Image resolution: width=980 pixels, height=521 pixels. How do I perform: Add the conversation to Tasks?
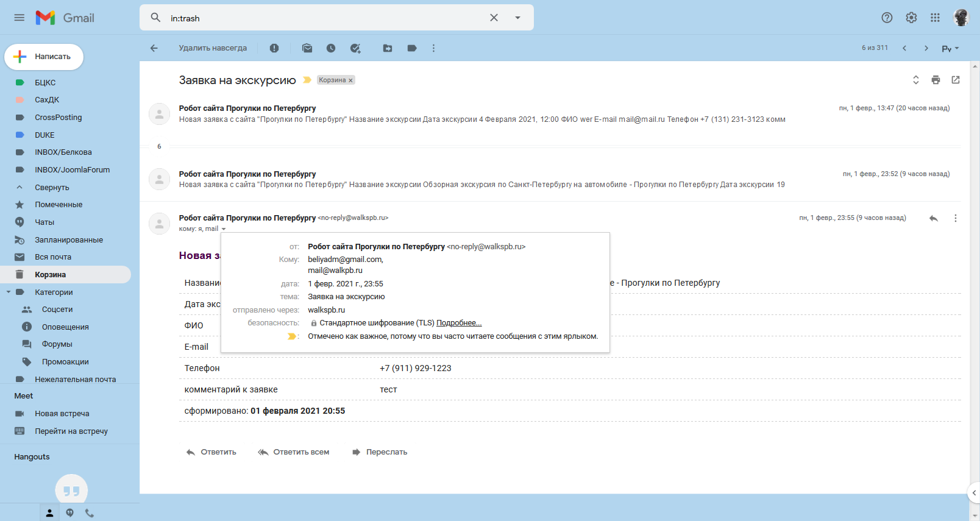[x=355, y=48]
